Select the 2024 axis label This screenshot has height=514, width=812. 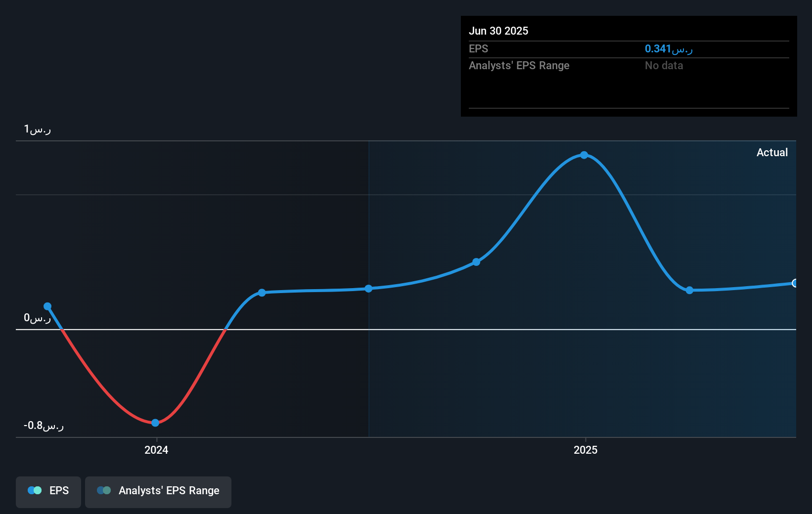click(x=156, y=450)
